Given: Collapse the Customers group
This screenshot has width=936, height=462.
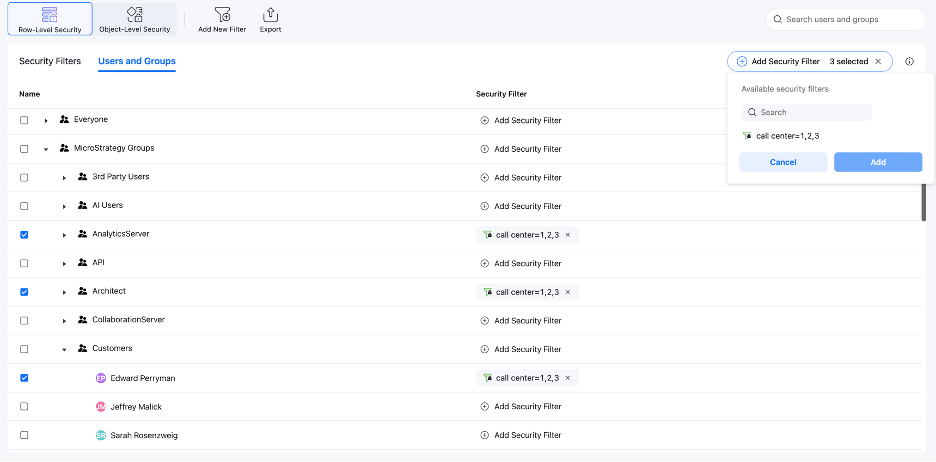Looking at the screenshot, I should (x=64, y=350).
